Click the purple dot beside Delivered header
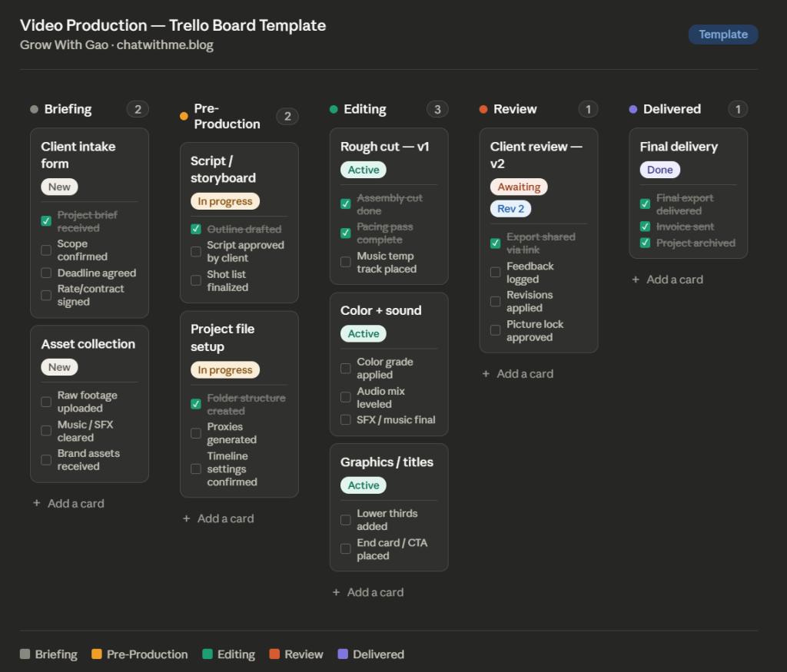The height and width of the screenshot is (672, 787). tap(633, 110)
